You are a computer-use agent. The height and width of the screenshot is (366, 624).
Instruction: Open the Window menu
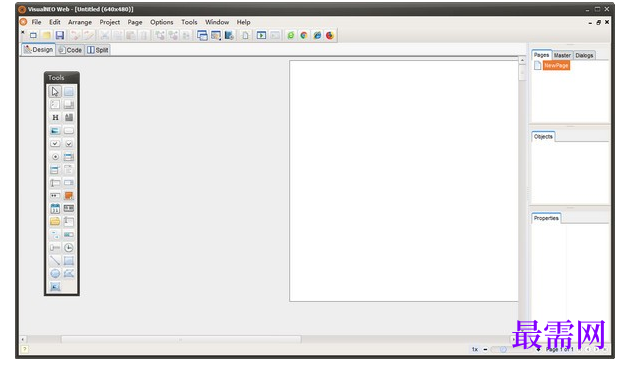[x=217, y=22]
